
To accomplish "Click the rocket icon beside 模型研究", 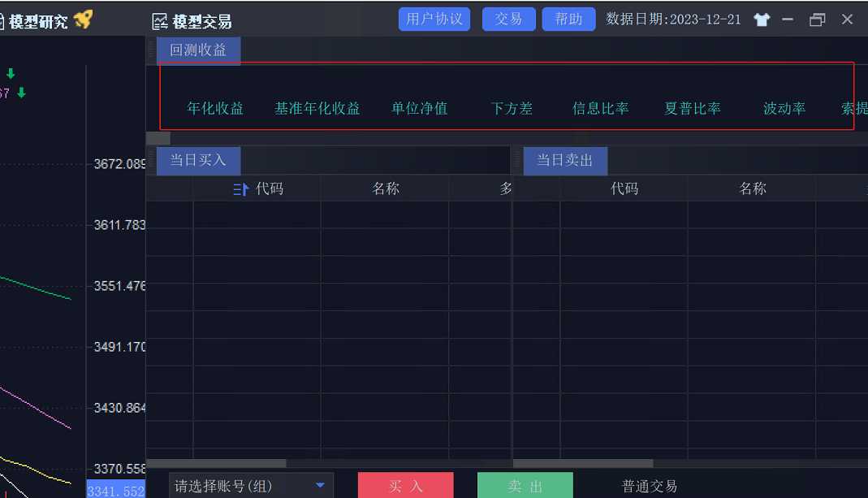I will (84, 20).
